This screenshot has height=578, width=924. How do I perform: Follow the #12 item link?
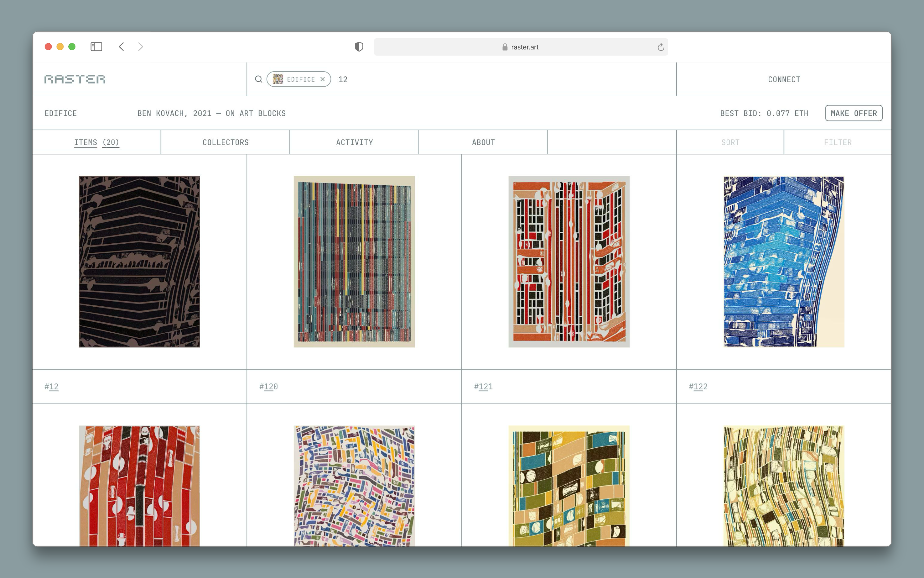click(52, 387)
